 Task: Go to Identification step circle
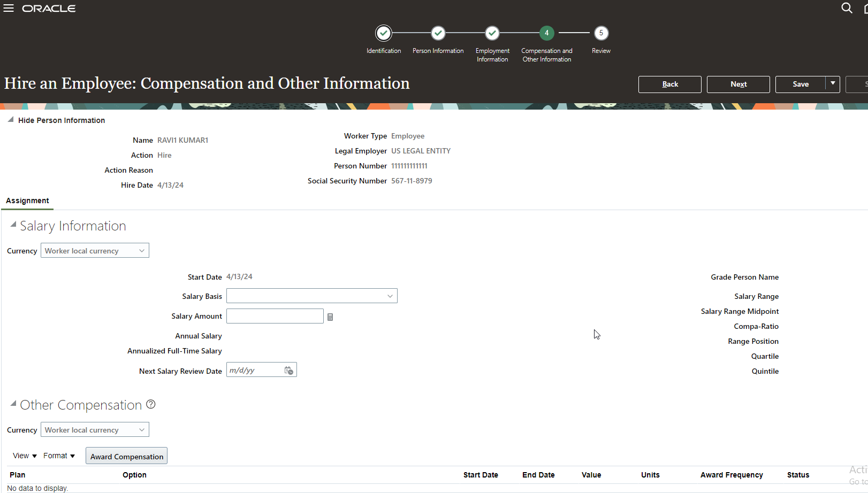383,33
